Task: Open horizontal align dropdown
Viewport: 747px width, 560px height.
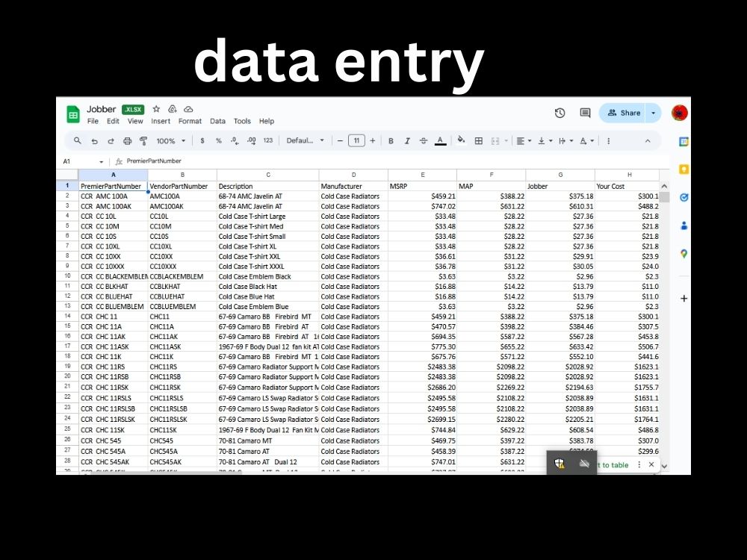Action: [524, 141]
